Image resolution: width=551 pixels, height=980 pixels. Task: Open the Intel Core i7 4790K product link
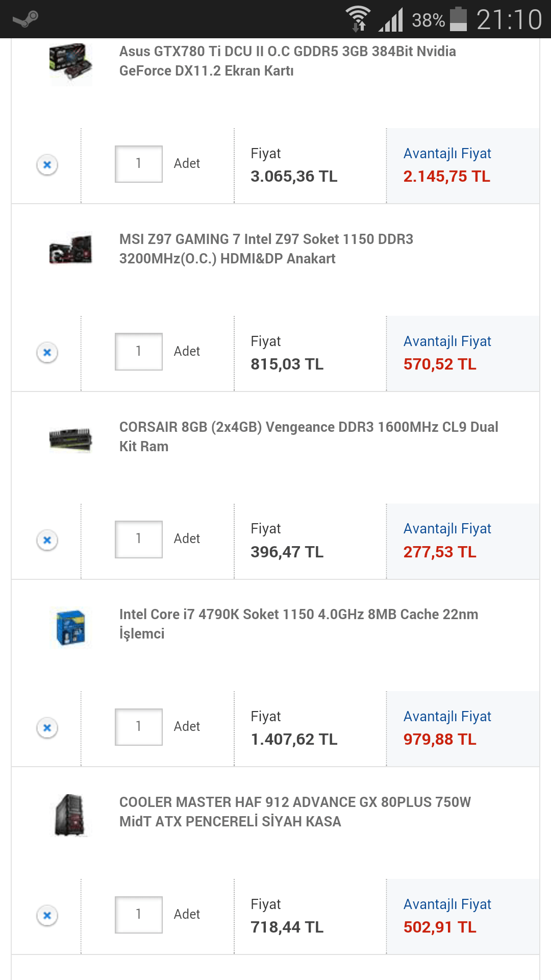298,624
